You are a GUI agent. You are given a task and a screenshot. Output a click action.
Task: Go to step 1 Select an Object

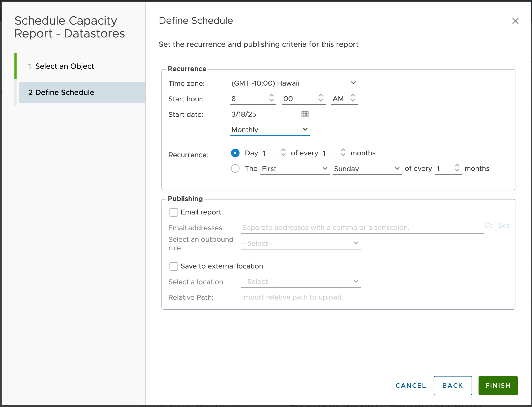pyautogui.click(x=65, y=66)
